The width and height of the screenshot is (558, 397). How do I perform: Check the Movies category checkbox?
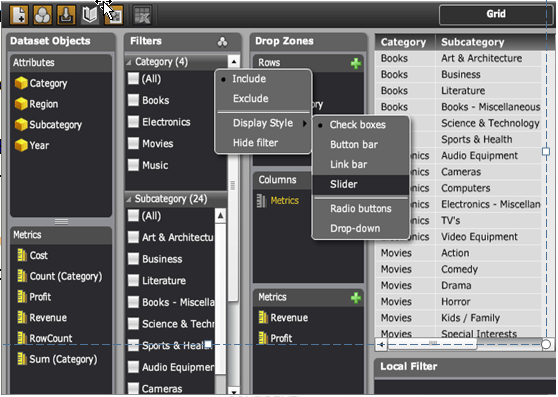click(x=133, y=144)
